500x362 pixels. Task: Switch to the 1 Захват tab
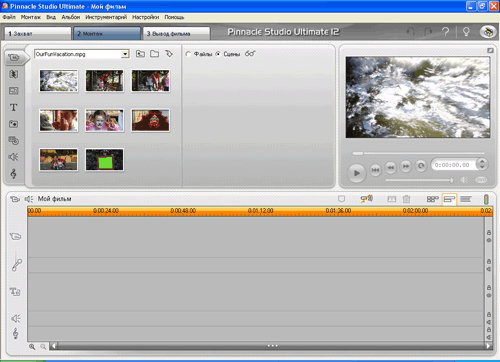(38, 34)
